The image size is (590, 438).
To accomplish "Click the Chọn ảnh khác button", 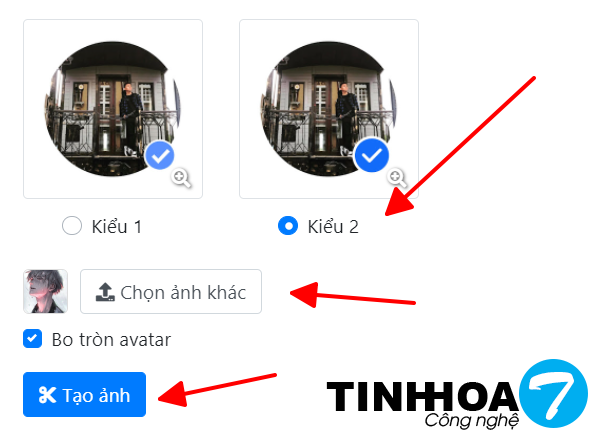I will [x=171, y=292].
